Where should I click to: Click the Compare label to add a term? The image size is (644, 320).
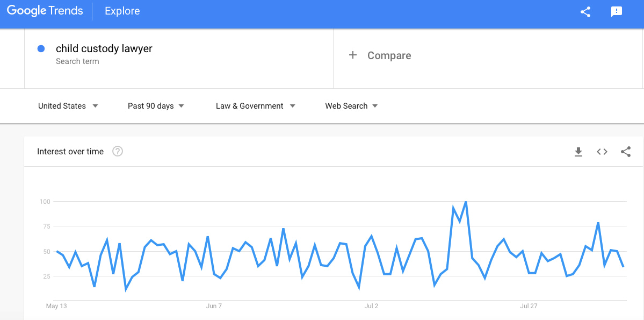(x=389, y=55)
